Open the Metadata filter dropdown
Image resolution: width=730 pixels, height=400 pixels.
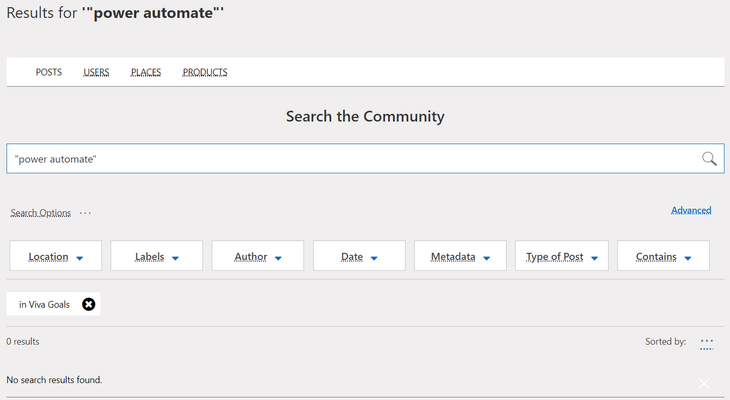pyautogui.click(x=460, y=256)
